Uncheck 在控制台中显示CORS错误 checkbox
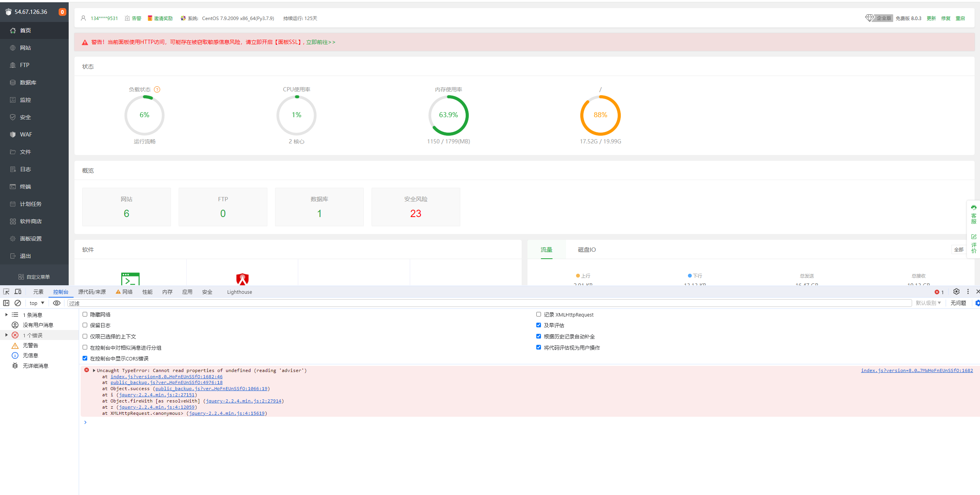Screen dimensions: 980x495 [85, 358]
